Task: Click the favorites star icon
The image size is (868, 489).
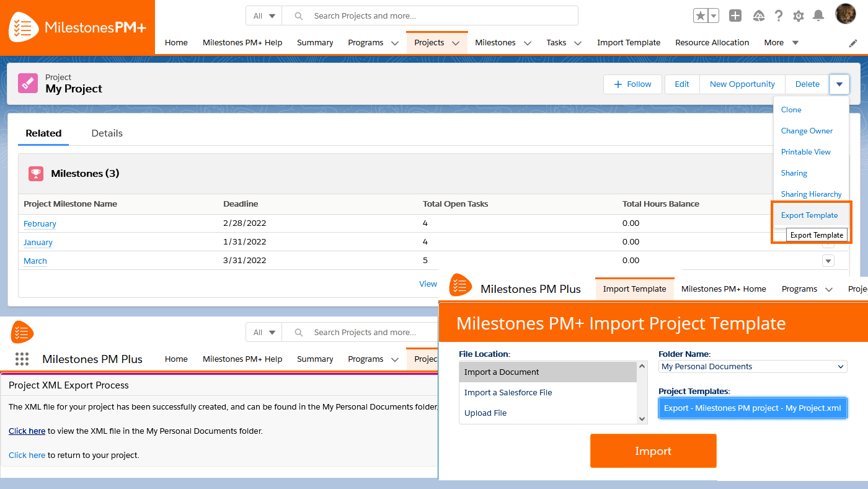Action: tap(702, 15)
